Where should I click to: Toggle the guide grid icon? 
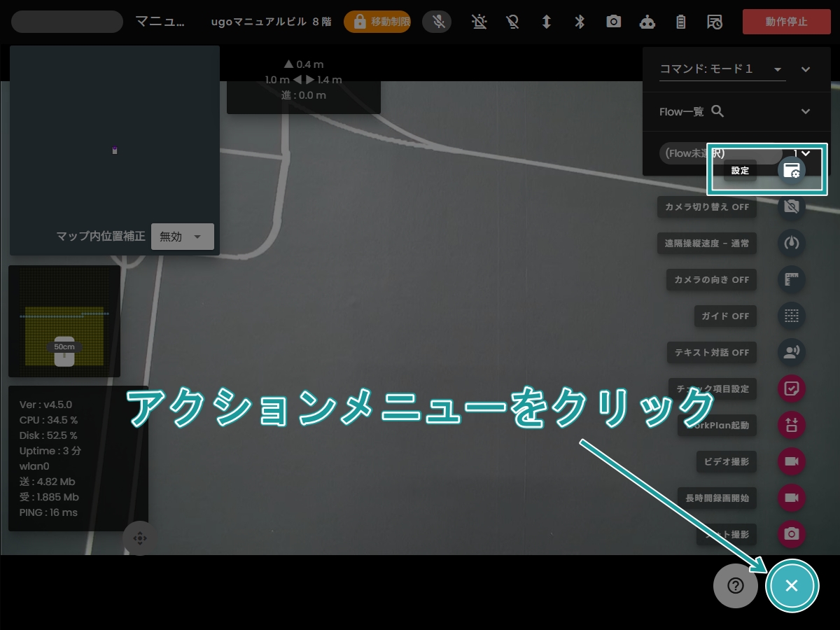pyautogui.click(x=792, y=316)
